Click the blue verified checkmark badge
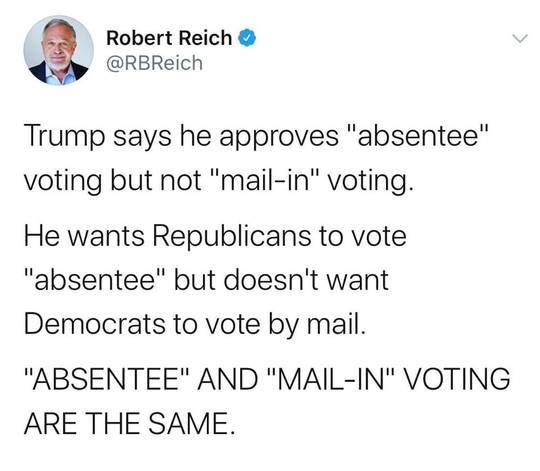The width and height of the screenshot is (540, 471). coord(248,38)
